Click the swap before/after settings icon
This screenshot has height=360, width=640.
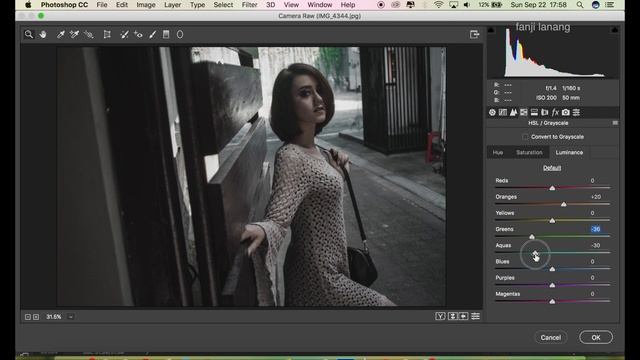click(x=452, y=316)
